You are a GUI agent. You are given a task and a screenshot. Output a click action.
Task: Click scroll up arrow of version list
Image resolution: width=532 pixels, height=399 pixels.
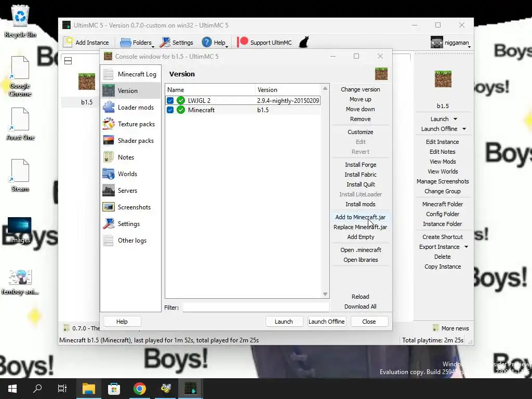pos(325,88)
